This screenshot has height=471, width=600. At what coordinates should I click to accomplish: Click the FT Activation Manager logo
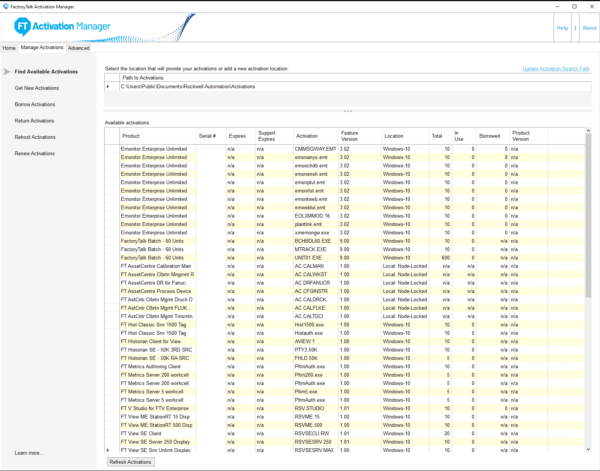click(x=62, y=26)
